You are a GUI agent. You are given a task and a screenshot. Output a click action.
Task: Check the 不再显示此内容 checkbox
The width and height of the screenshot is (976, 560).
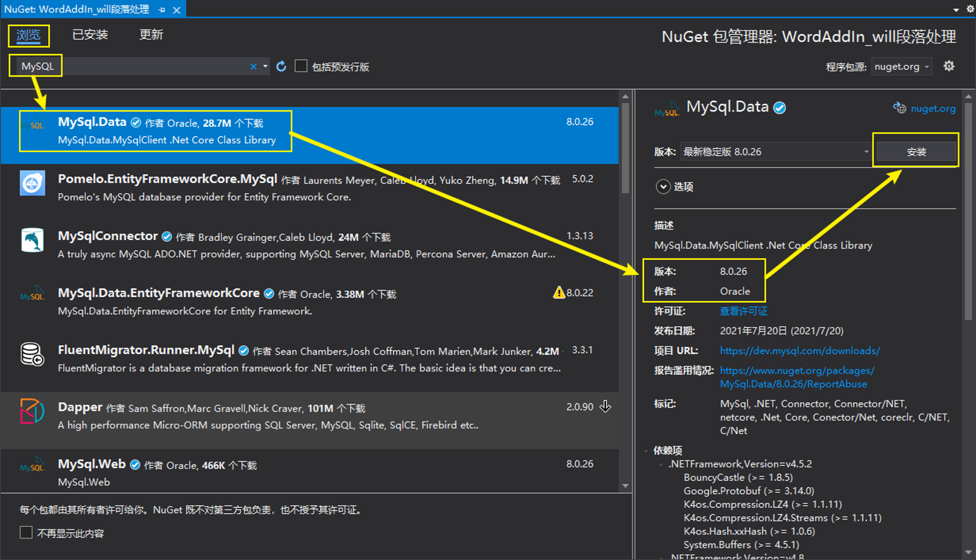tap(26, 532)
